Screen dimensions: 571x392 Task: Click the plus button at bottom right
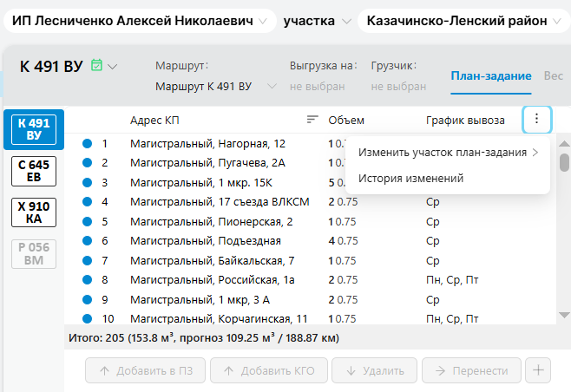pyautogui.click(x=538, y=370)
